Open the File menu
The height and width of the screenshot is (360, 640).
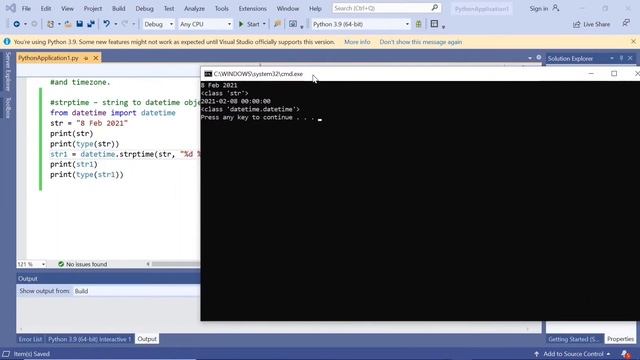pos(26,8)
